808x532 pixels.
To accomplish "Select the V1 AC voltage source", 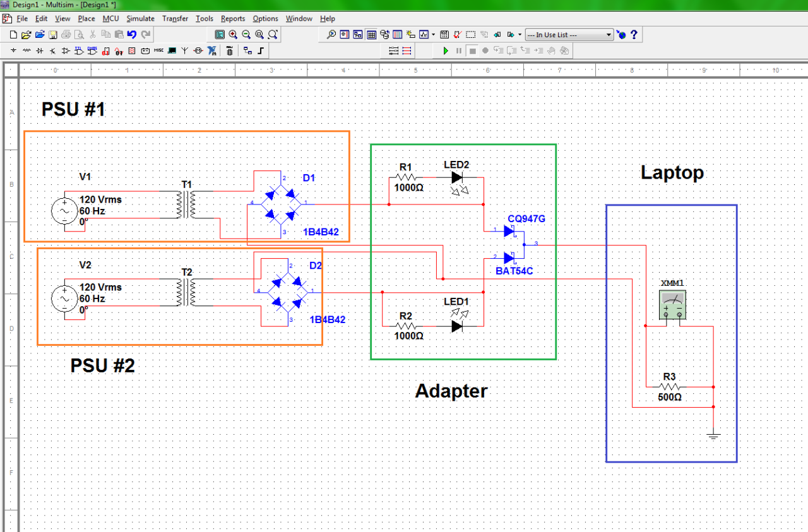I will (x=65, y=211).
